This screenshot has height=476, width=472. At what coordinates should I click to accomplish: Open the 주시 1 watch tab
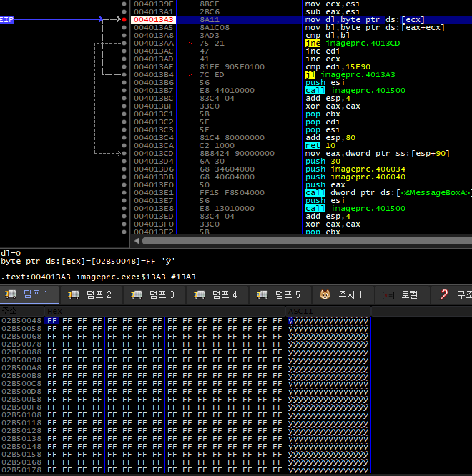point(343,294)
